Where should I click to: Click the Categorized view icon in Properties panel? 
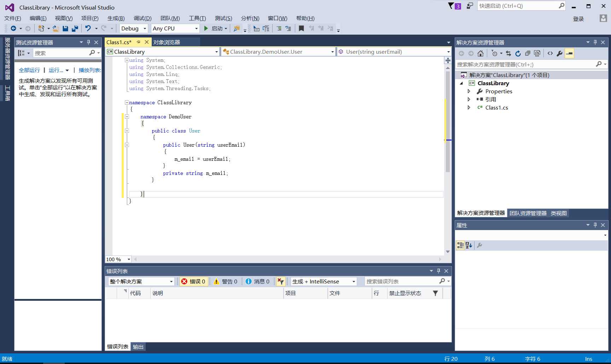click(x=460, y=245)
